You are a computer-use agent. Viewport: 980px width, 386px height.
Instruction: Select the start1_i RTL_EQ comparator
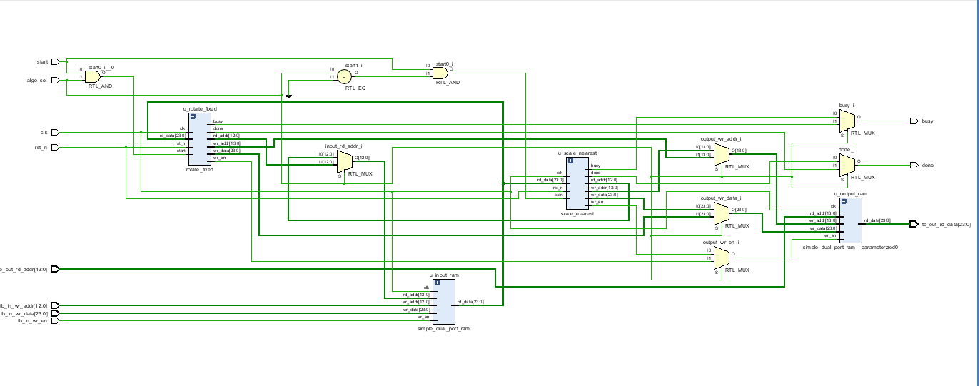coord(344,76)
